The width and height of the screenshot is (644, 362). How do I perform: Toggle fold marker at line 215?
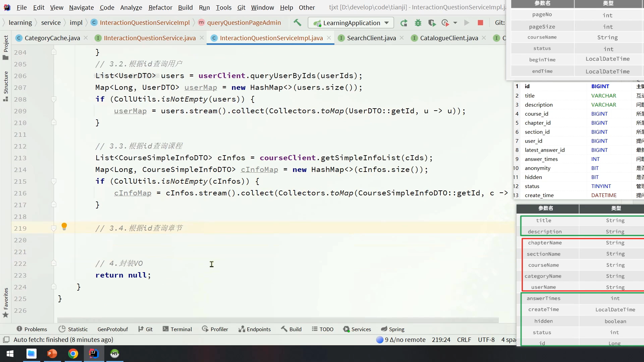[54, 181]
